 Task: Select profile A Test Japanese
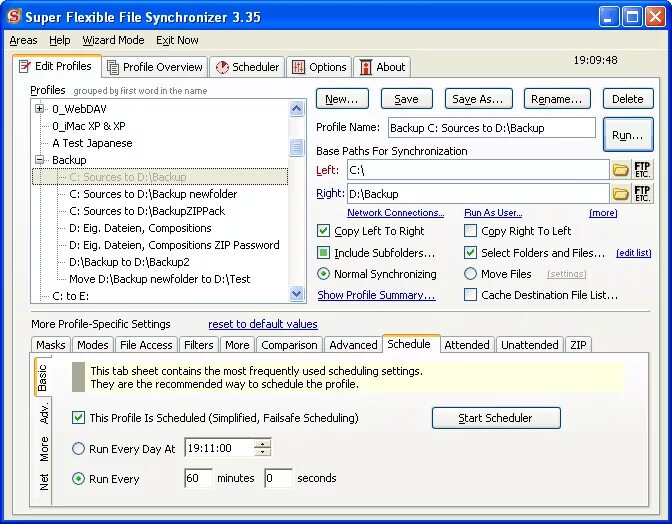tap(92, 143)
